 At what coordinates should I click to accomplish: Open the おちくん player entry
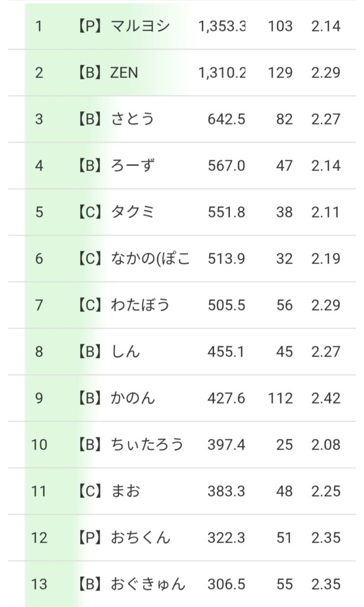point(140,537)
